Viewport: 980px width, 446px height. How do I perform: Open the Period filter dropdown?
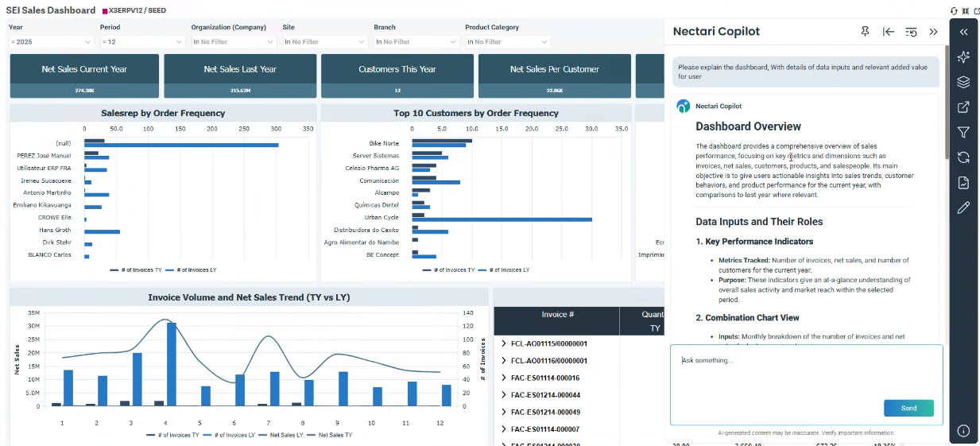(x=142, y=41)
